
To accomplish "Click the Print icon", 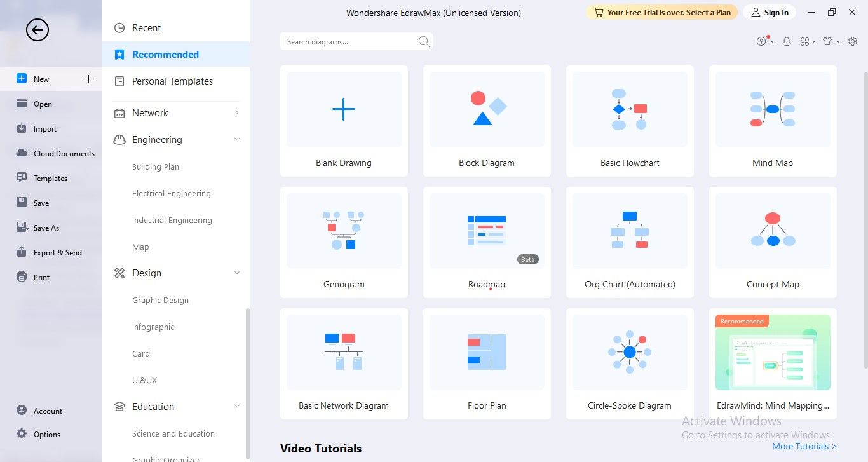I will (x=22, y=277).
